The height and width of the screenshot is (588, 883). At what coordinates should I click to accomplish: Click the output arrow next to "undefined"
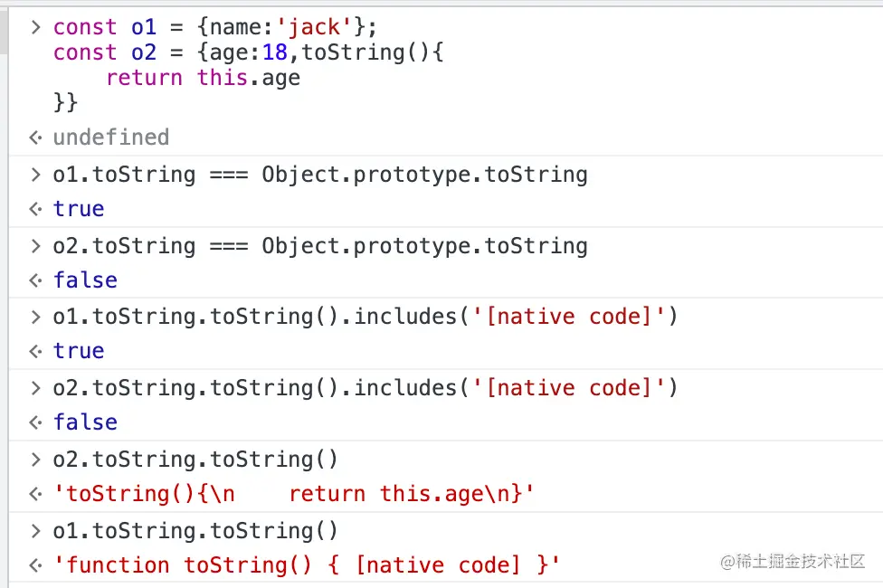tap(35, 138)
